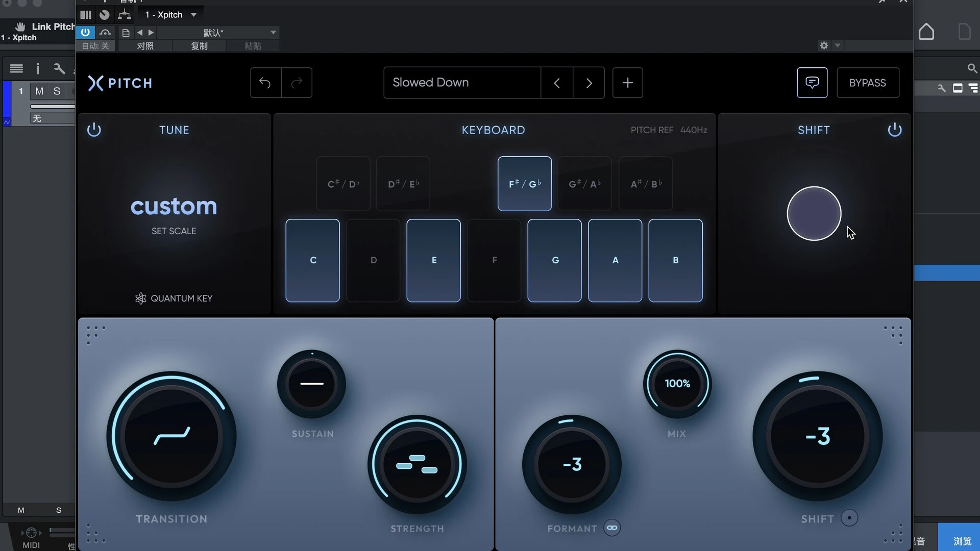This screenshot has height=551, width=980.
Task: Select the preset name dropdown Slowed Down
Action: click(x=462, y=82)
